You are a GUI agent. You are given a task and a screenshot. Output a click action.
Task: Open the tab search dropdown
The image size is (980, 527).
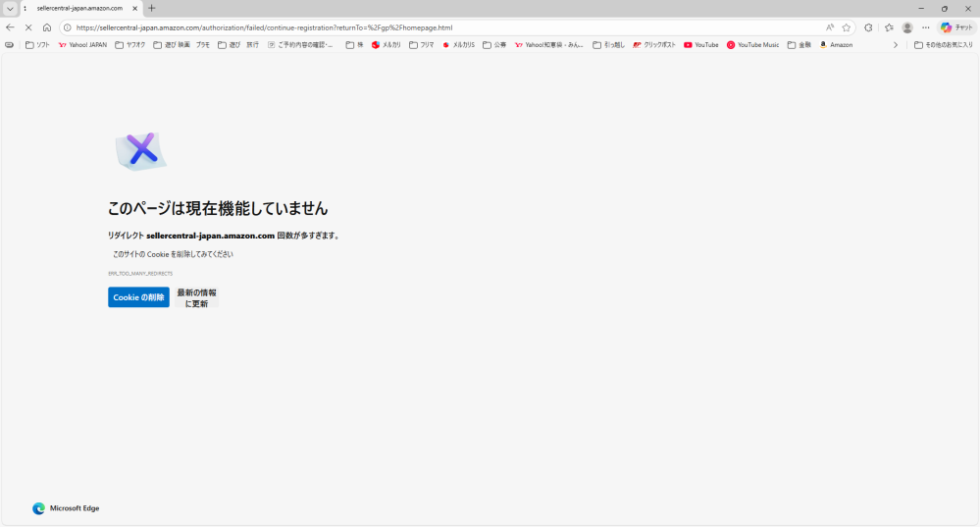(10, 8)
